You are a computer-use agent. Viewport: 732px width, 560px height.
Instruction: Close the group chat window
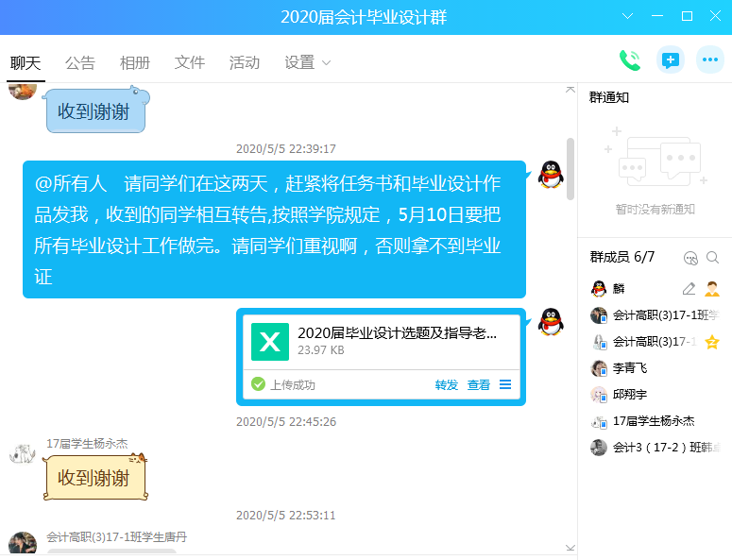click(x=715, y=16)
